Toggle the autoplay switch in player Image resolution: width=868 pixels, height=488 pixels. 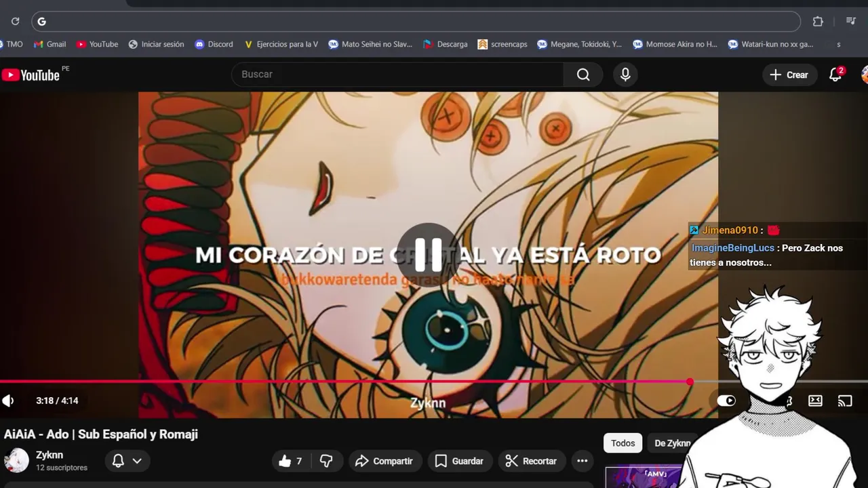(726, 401)
